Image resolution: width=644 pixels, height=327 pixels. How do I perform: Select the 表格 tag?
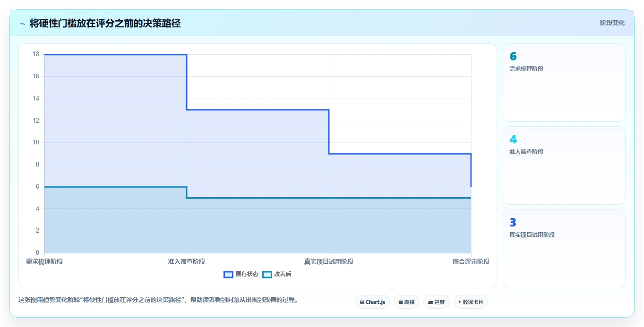[x=406, y=302]
